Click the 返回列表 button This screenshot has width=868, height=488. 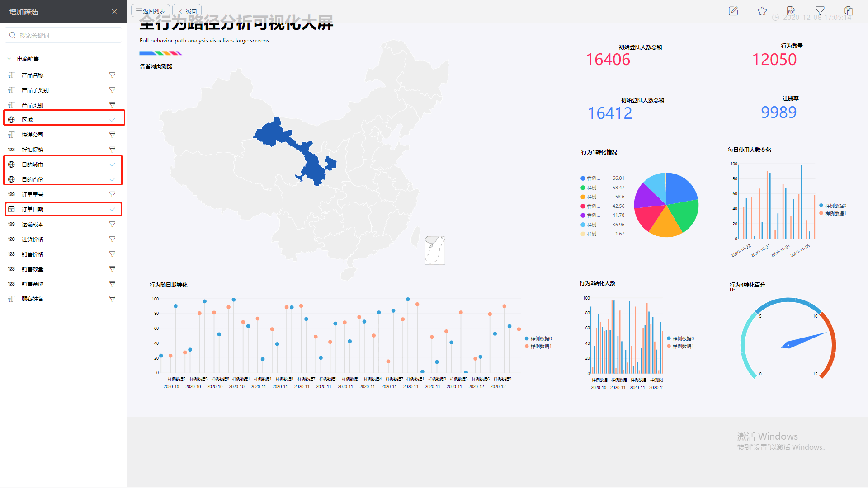tap(151, 11)
